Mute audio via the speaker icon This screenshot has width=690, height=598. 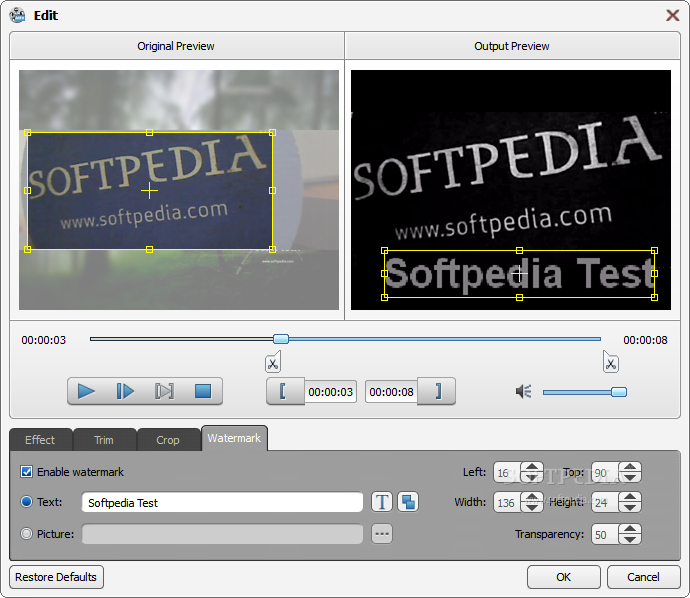coord(524,391)
